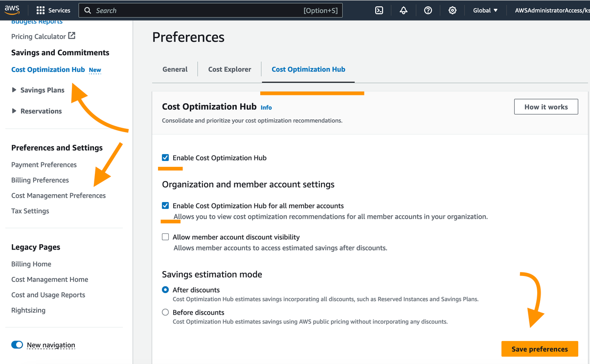Click the Save preferences button
Image resolution: width=590 pixels, height=364 pixels.
point(540,349)
